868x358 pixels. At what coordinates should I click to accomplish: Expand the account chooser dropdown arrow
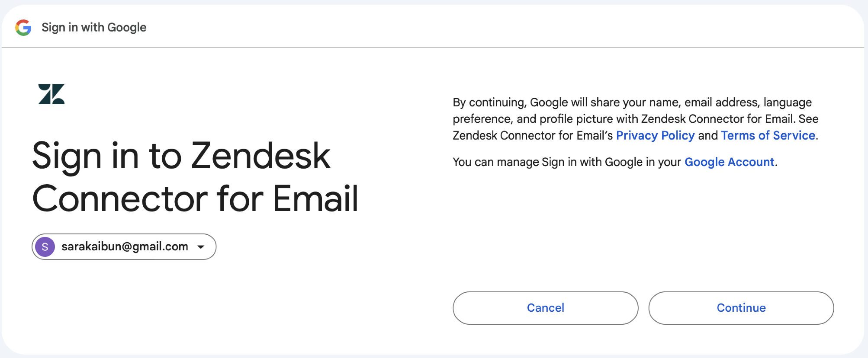(x=201, y=247)
